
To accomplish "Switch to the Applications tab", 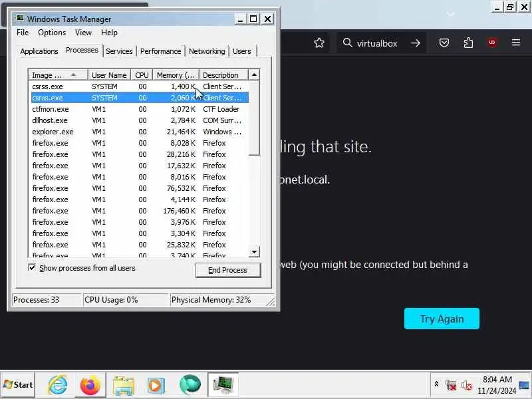I will pos(39,51).
